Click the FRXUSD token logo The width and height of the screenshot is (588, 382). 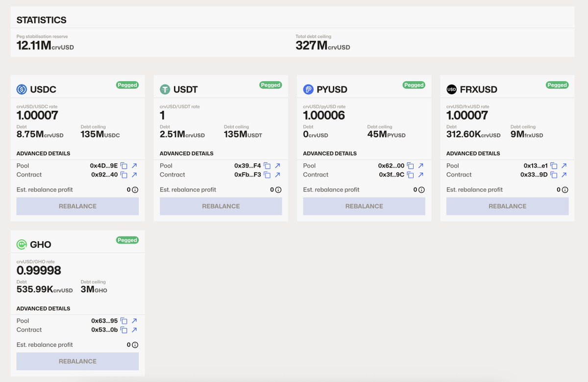[x=451, y=89]
